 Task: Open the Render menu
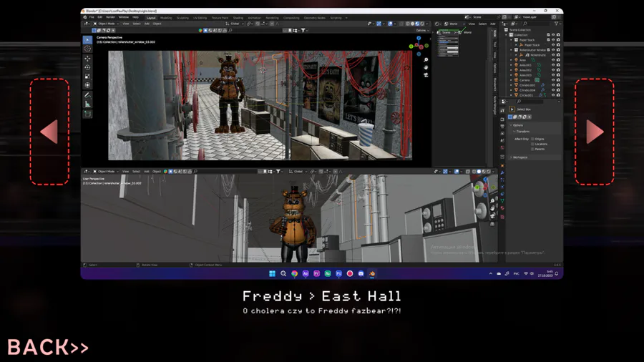pos(110,17)
